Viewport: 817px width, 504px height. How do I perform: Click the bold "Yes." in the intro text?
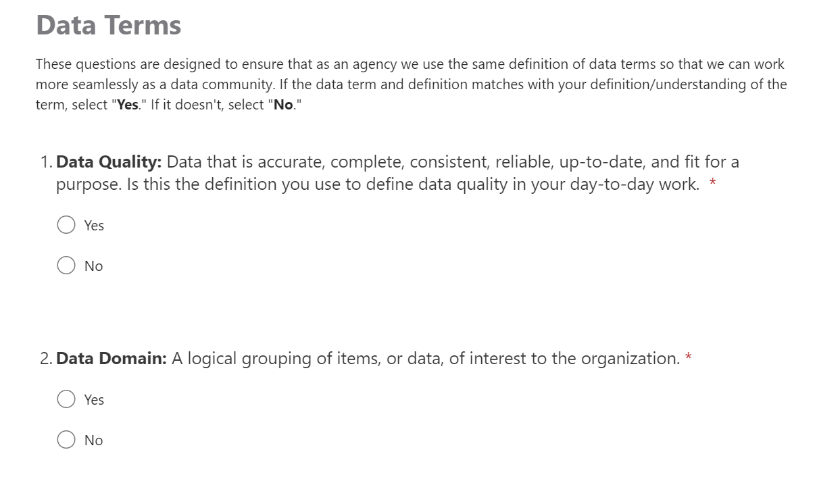(127, 105)
